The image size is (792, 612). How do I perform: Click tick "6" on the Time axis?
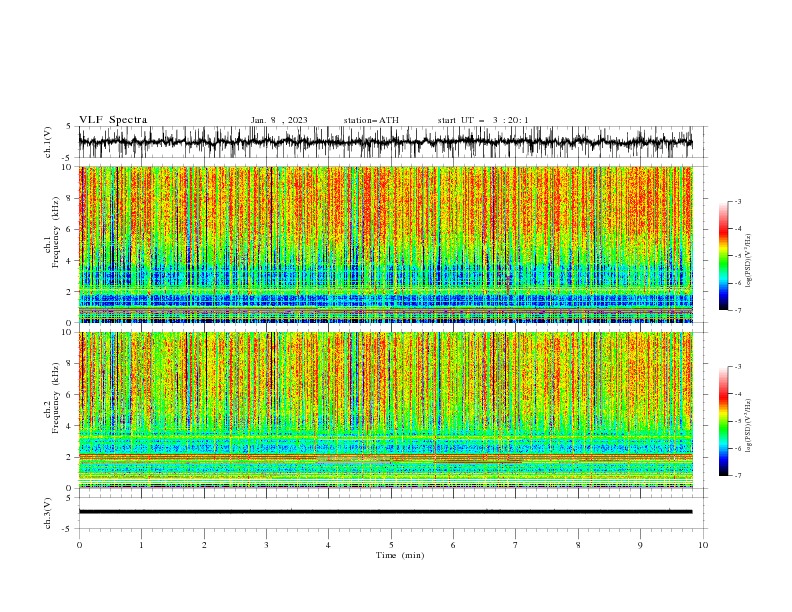point(453,545)
